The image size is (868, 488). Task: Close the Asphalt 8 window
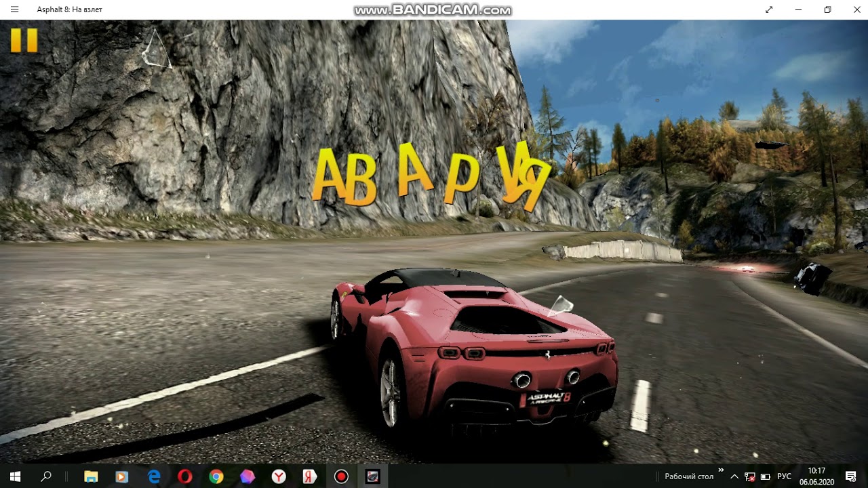tap(856, 9)
